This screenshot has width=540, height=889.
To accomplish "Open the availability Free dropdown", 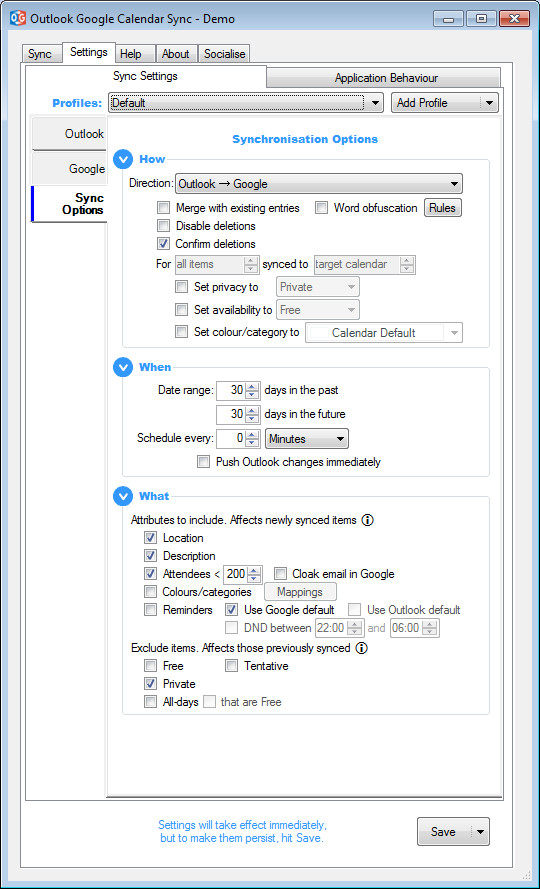I will pyautogui.click(x=318, y=310).
